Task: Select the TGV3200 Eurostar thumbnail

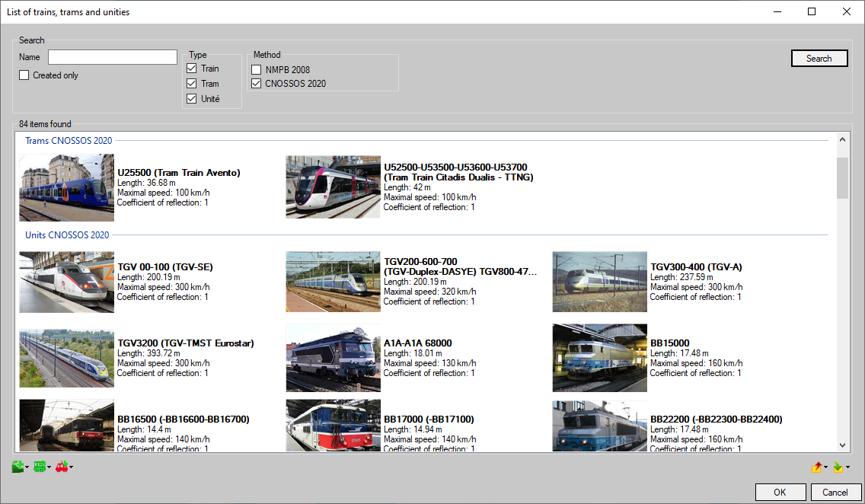Action: (x=66, y=358)
